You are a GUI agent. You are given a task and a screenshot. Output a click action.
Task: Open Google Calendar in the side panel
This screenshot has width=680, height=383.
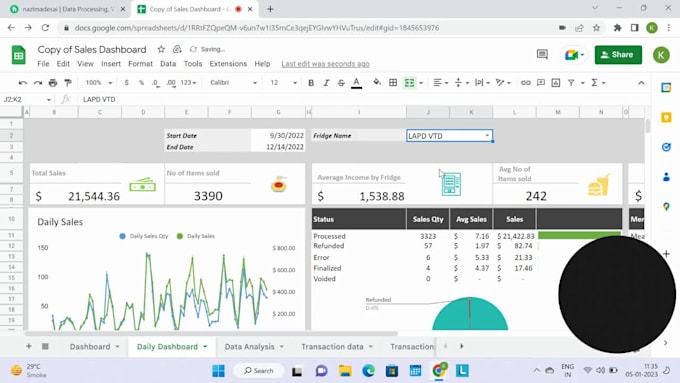(666, 88)
